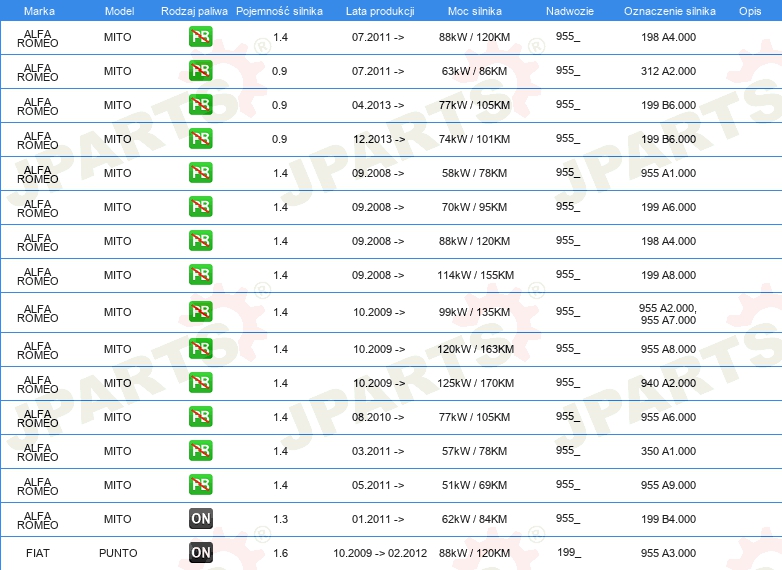The width and height of the screenshot is (782, 570).
Task: Click the production date 04.2013 ->
Action: pyautogui.click(x=378, y=105)
